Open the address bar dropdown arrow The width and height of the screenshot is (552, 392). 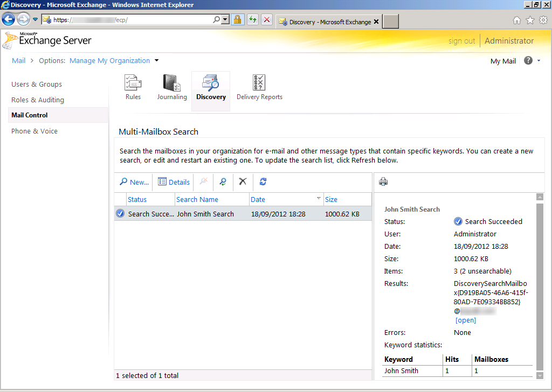coord(225,20)
